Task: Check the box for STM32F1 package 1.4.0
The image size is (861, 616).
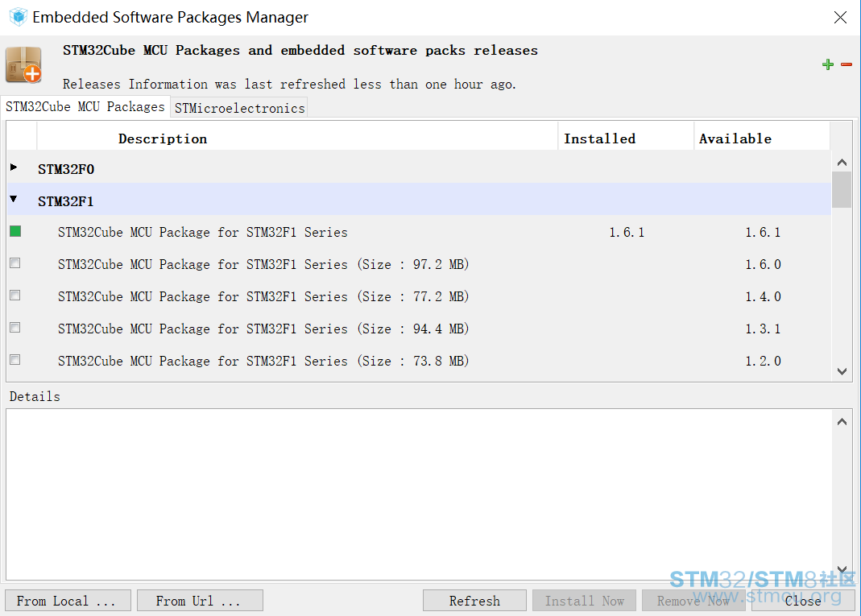Action: coord(15,296)
